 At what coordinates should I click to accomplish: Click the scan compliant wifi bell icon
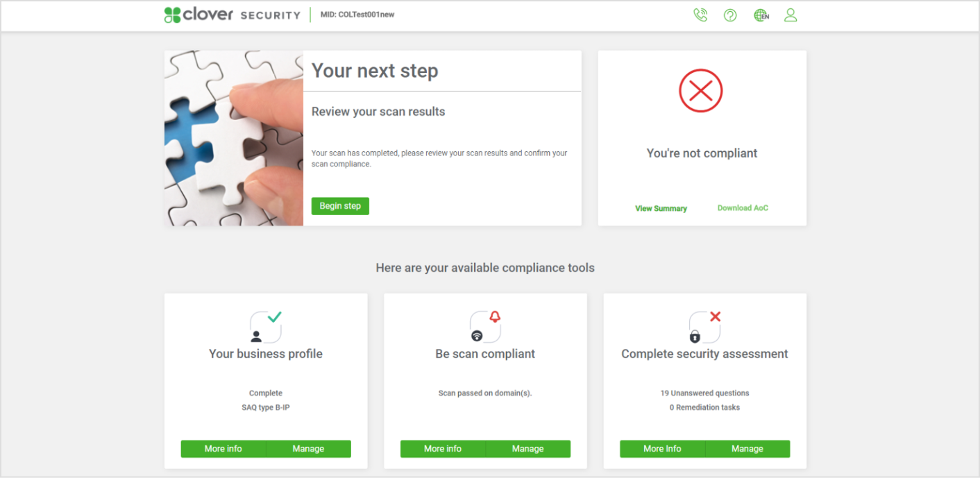485,327
